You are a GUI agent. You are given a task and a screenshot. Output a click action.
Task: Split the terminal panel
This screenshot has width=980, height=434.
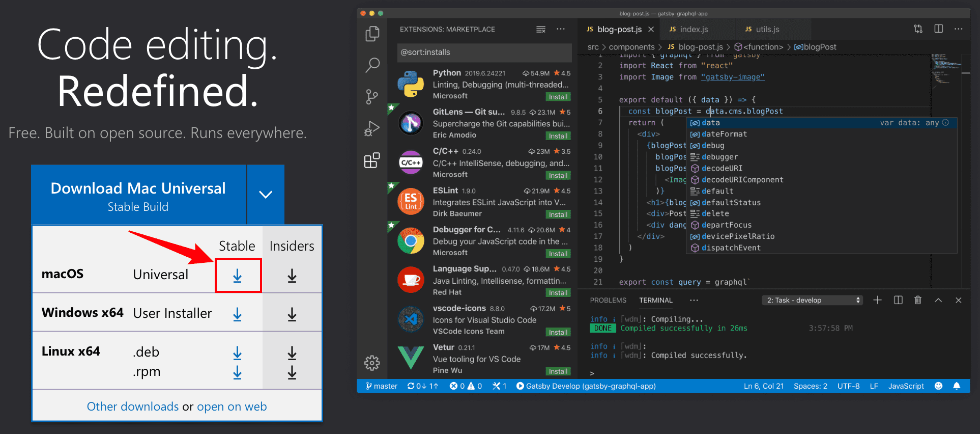click(898, 300)
